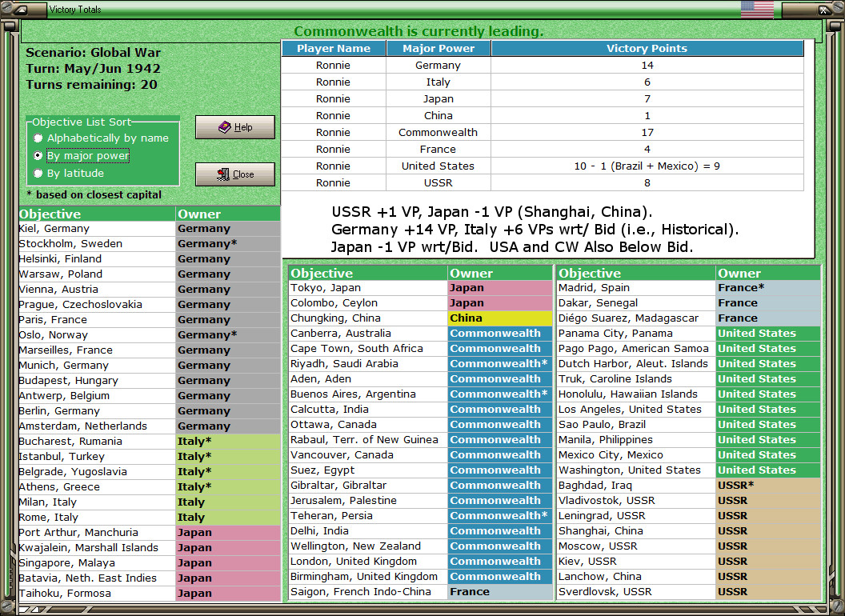Click 'Colombo, Ceylon' objective row

[x=420, y=303]
